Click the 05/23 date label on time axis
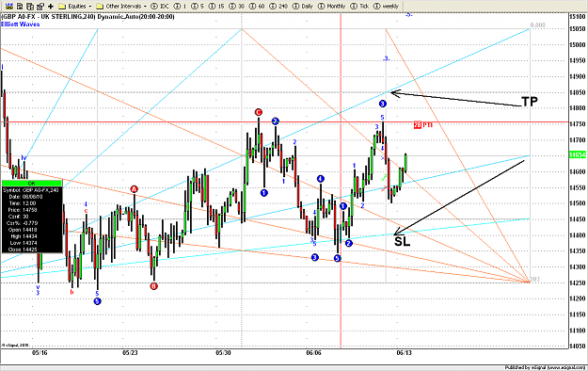 (130, 353)
